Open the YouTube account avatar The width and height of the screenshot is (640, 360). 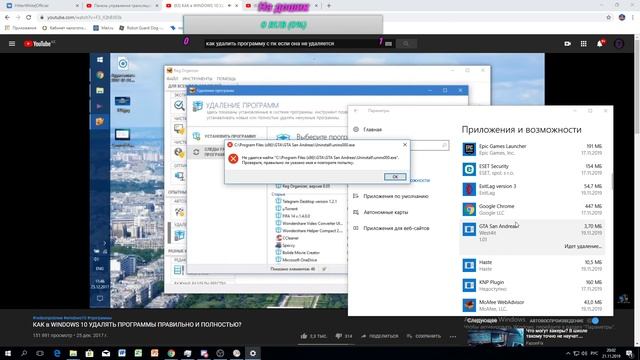pos(619,44)
